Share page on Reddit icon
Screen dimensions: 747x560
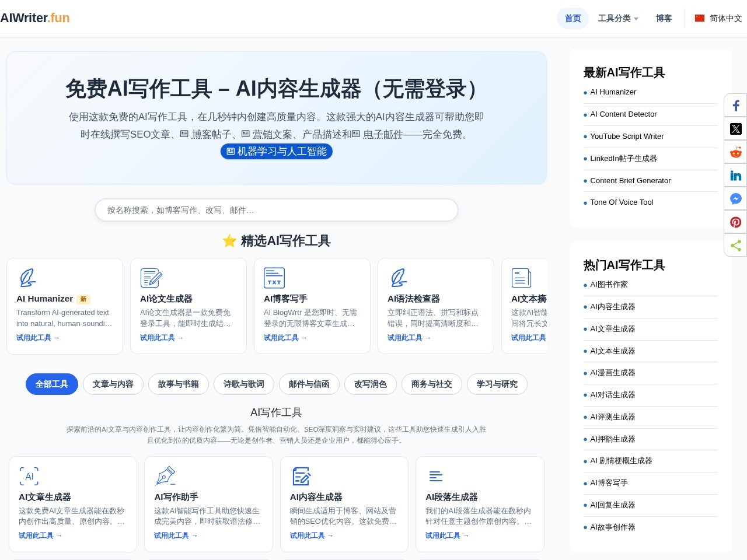pyautogui.click(x=736, y=152)
